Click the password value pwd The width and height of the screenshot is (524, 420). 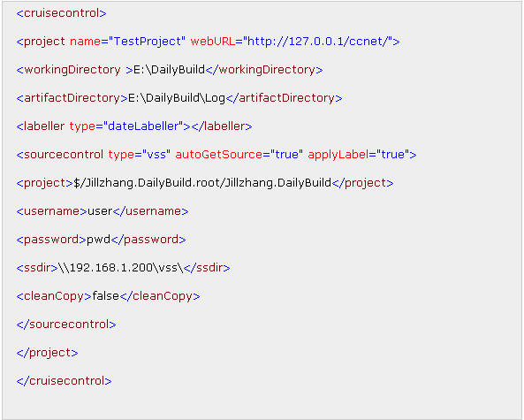98,240
